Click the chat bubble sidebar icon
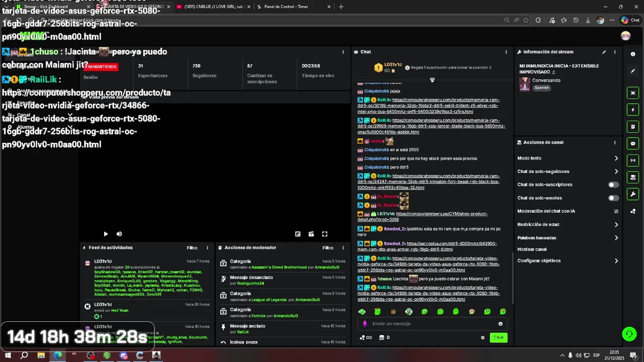Image resolution: width=644 pixels, height=362 pixels. pos(633,143)
